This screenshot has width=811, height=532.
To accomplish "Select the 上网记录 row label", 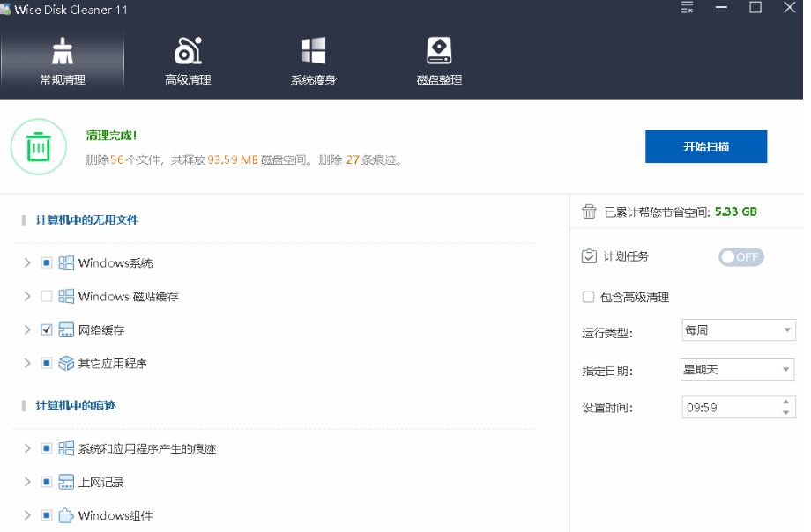I will [100, 482].
